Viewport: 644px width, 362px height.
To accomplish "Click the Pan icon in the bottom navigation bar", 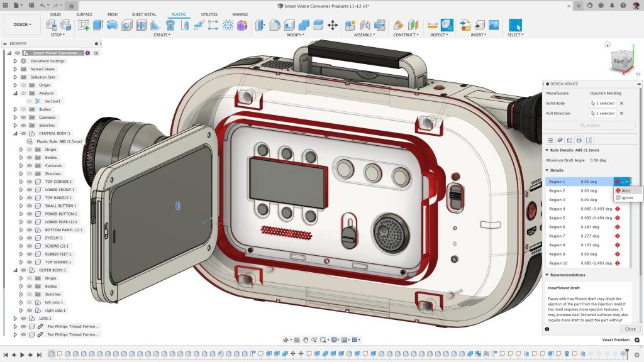I will click(x=306, y=339).
